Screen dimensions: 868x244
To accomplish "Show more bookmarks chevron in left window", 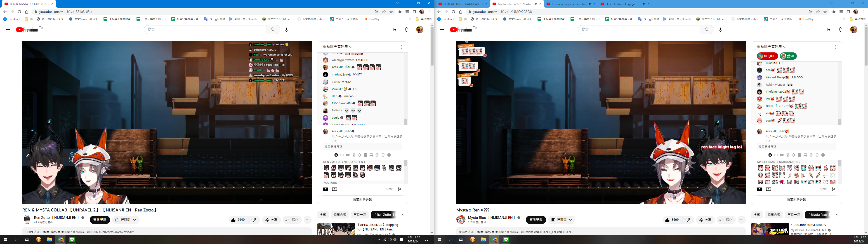I will [x=410, y=19].
